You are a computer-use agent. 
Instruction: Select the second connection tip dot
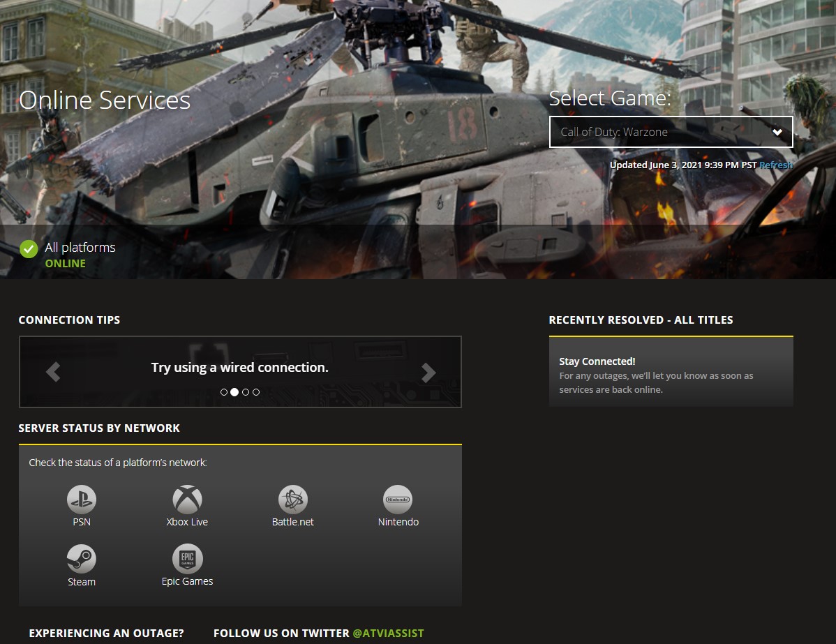pos(234,392)
